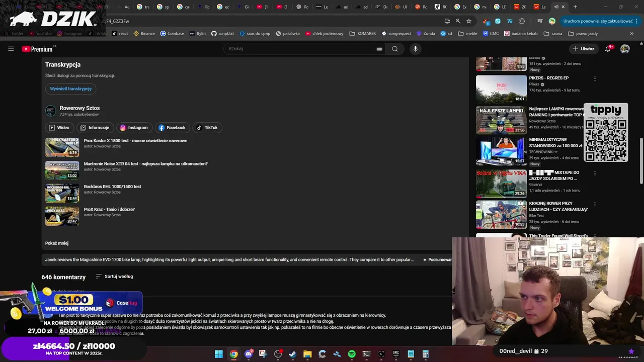Open Calculator from the taskbar

(x=426, y=354)
